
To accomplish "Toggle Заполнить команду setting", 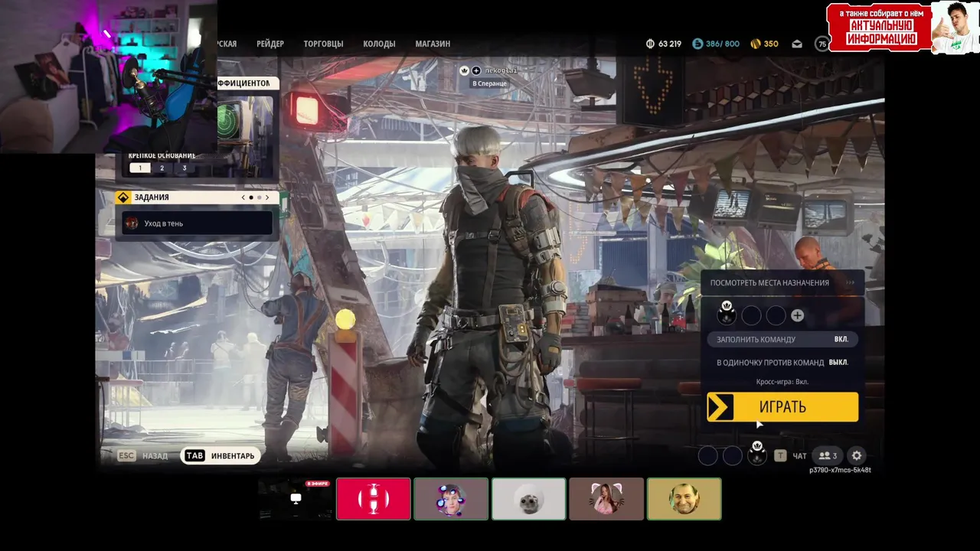I will pyautogui.click(x=782, y=339).
